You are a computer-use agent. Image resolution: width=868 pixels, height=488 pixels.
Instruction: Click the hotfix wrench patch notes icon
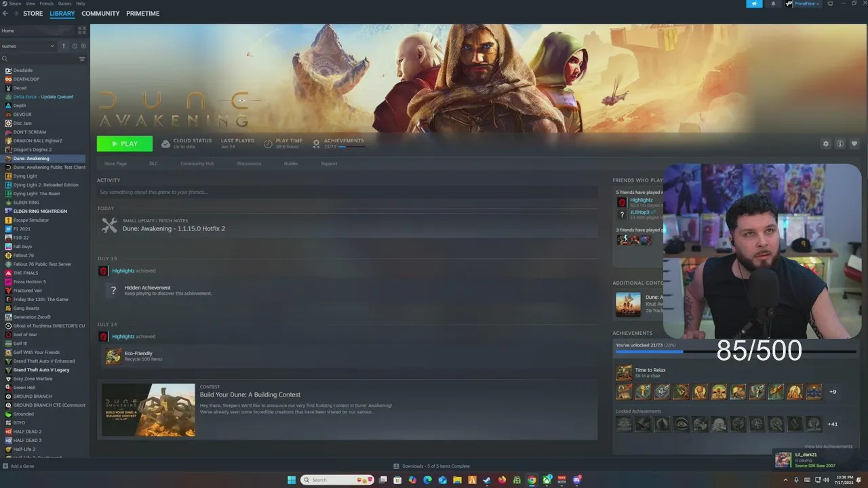(109, 226)
